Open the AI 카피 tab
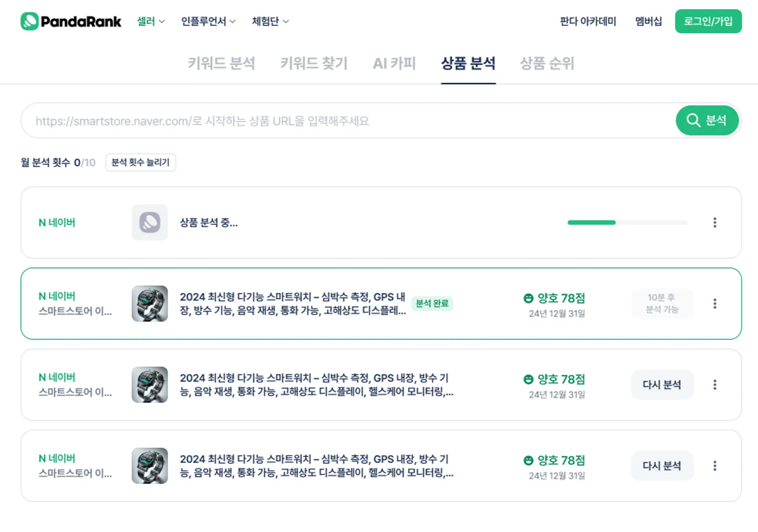 click(x=394, y=63)
